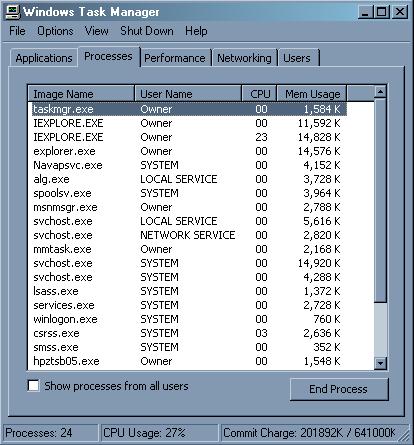Image resolution: width=414 pixels, height=445 pixels.
Task: Switch to the Performance tab
Action: [175, 58]
